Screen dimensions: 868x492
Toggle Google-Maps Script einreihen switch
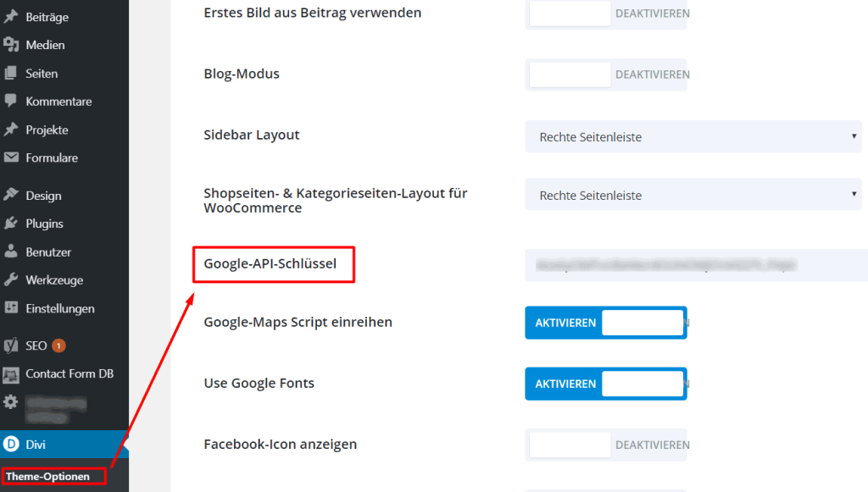click(x=606, y=323)
